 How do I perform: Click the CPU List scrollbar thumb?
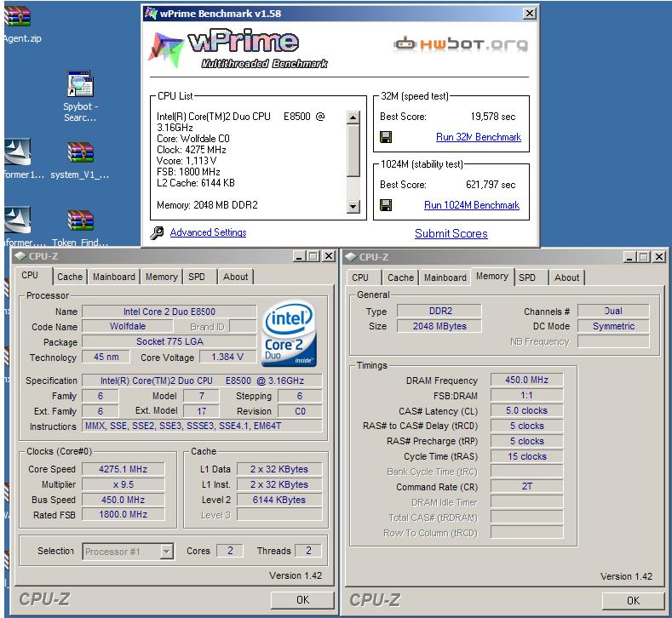coord(353,150)
